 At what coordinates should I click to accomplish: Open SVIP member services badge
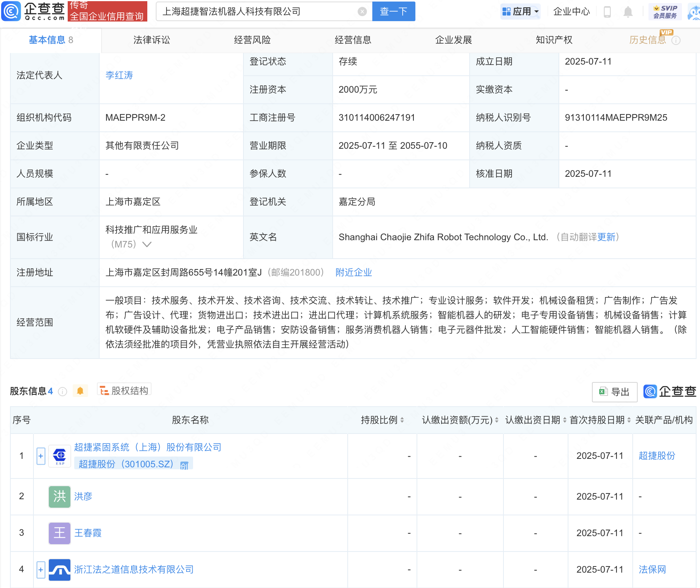pos(665,12)
